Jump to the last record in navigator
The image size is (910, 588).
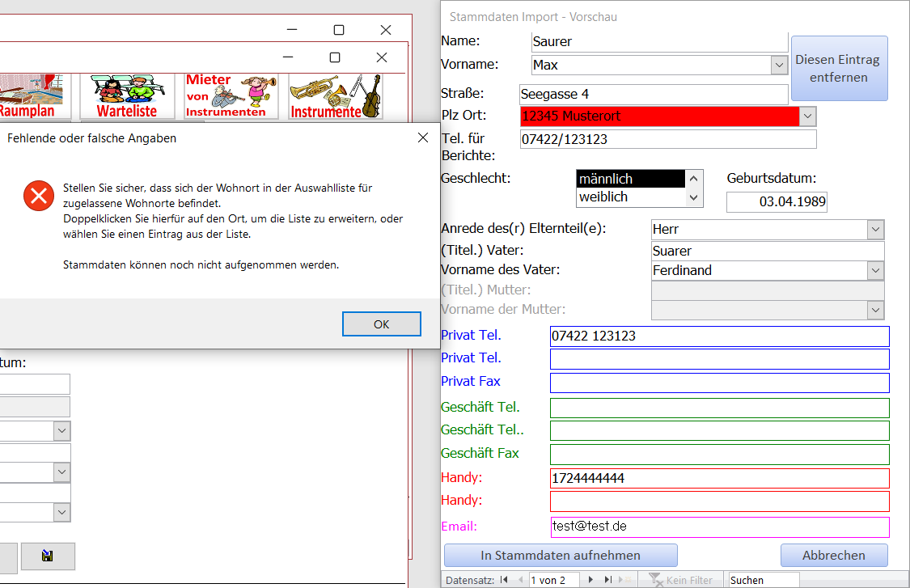click(607, 580)
